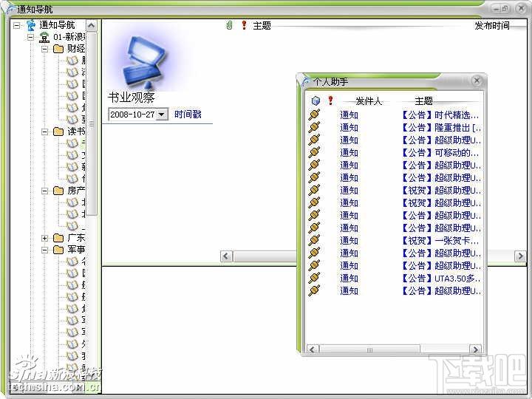The width and height of the screenshot is (532, 399).
Task: Click the 个人助手 cube column header icon
Action: [316, 100]
